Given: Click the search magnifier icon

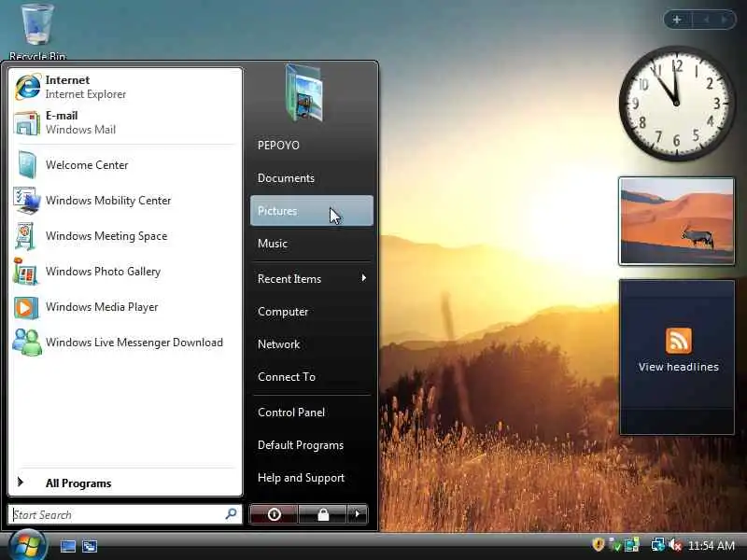Looking at the screenshot, I should (231, 514).
